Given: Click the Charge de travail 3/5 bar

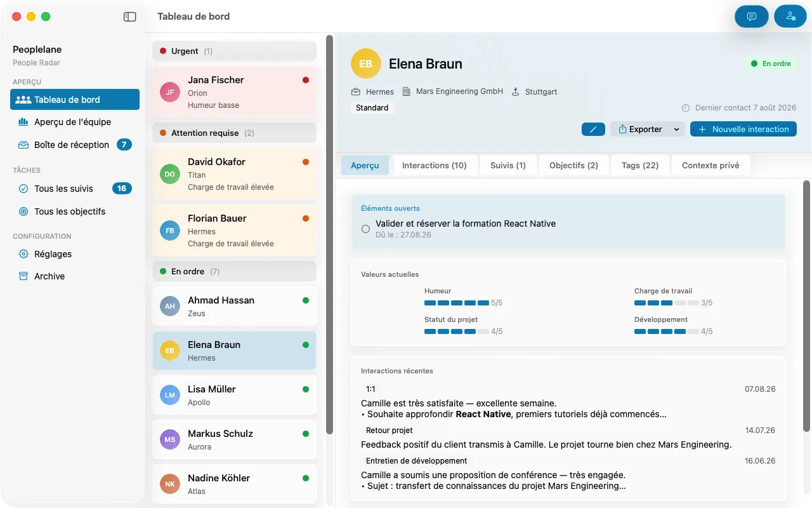Looking at the screenshot, I should (666, 303).
